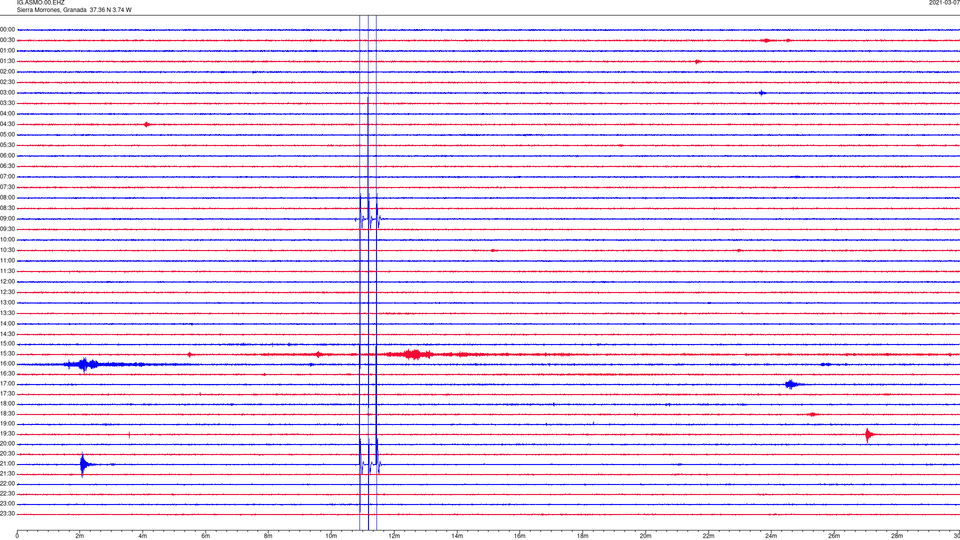Click the blue event near 2m on 16:00 trace
This screenshot has width=960, height=540.
[84, 364]
